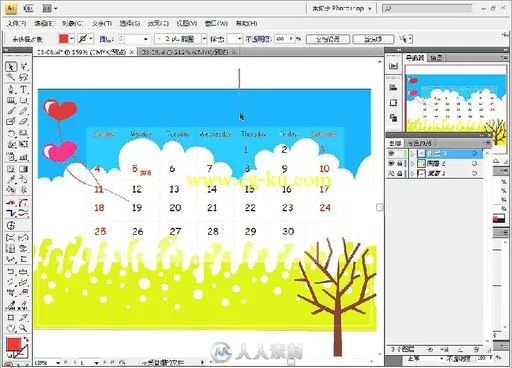Open the brush definition '2 pt.' dropdown

(x=204, y=39)
